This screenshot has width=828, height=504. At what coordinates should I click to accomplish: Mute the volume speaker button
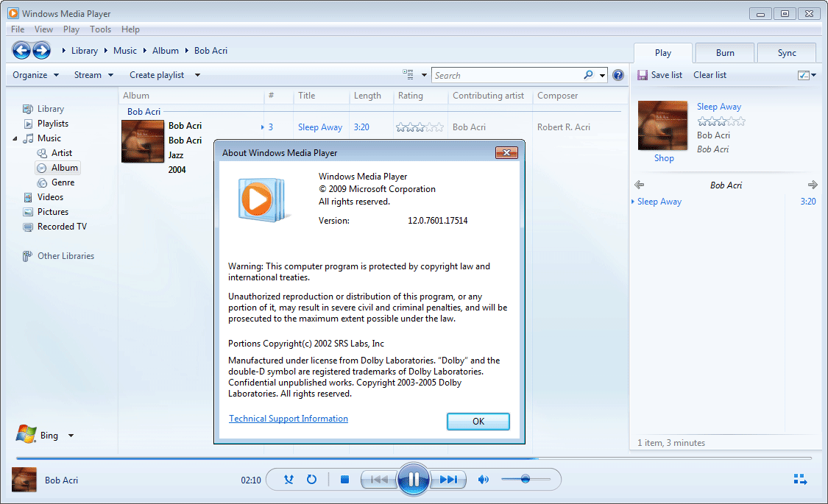click(x=483, y=479)
